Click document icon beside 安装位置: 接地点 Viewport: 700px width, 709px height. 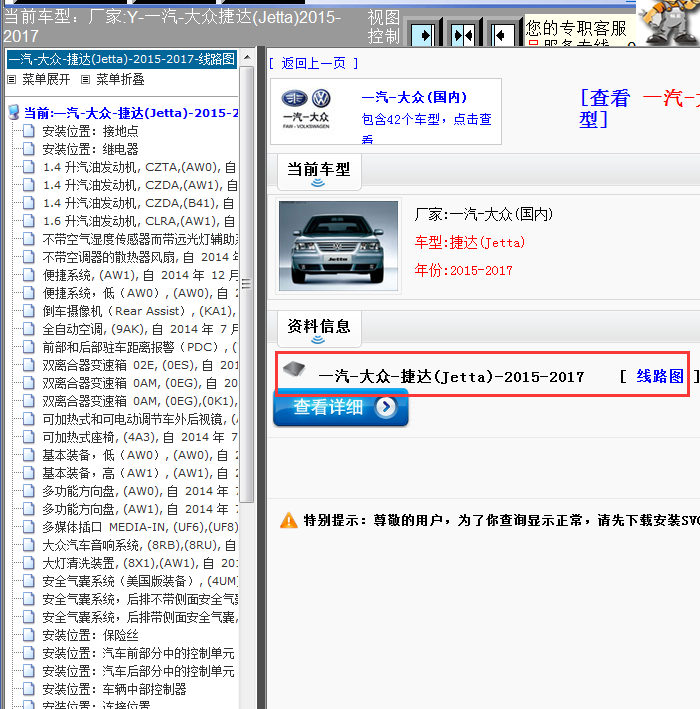click(30, 131)
